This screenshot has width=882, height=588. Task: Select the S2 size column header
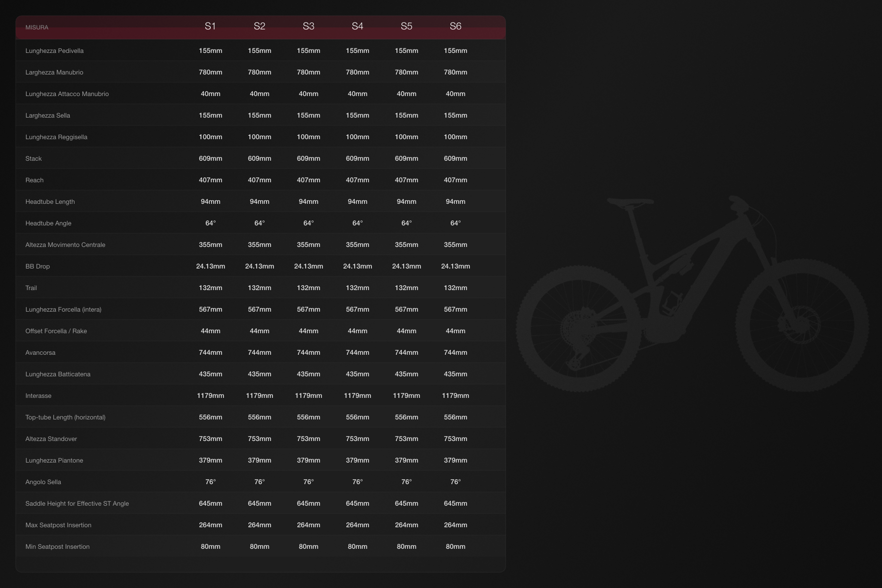click(259, 26)
